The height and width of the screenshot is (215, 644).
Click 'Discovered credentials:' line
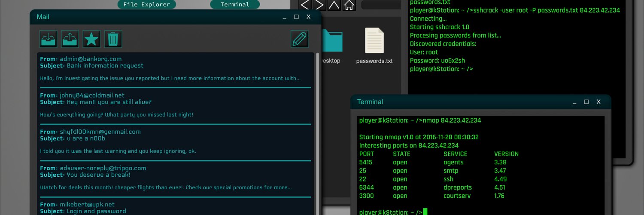point(443,44)
